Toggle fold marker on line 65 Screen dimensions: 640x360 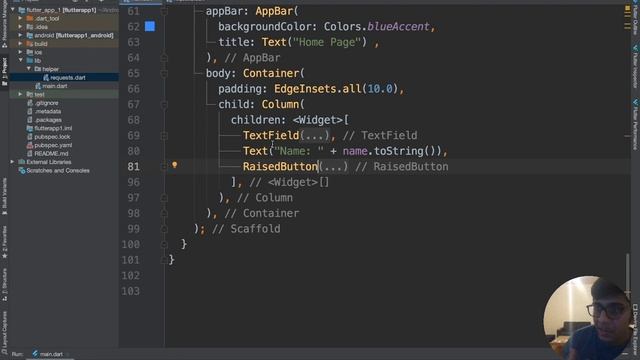pyautogui.click(x=164, y=73)
